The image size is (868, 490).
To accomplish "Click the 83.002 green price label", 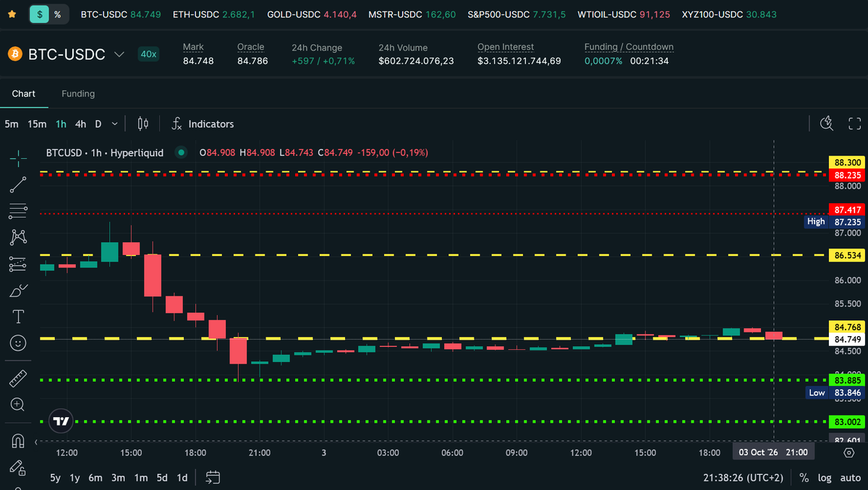I will tap(847, 421).
